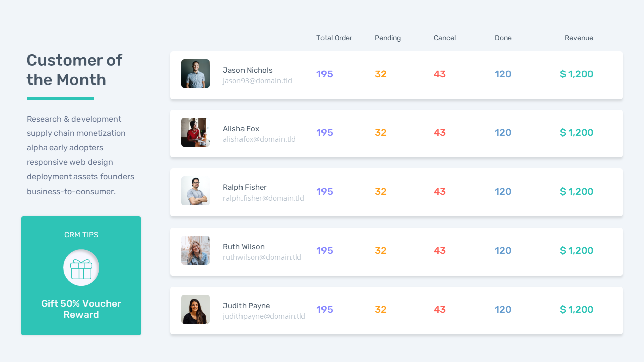Click the CRM TIPS label
Viewport: 644px width, 362px height.
(82, 235)
